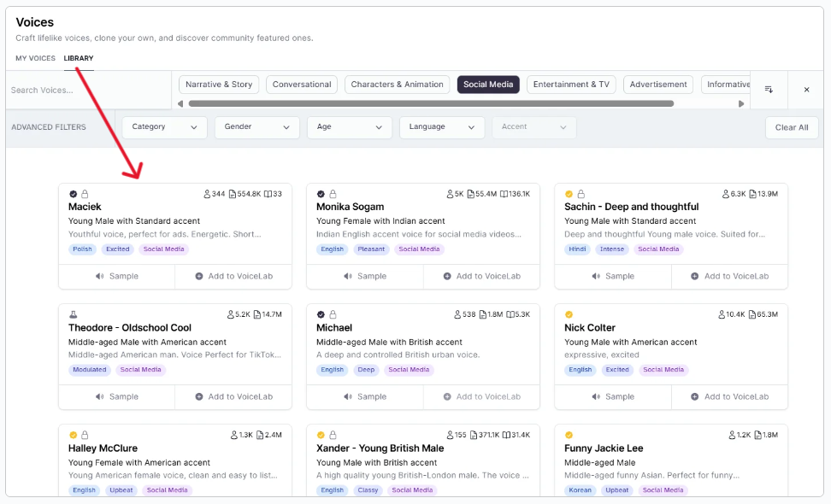The image size is (831, 504).
Task: Click the Upbeat tag on Halley McClure card
Action: pos(121,490)
